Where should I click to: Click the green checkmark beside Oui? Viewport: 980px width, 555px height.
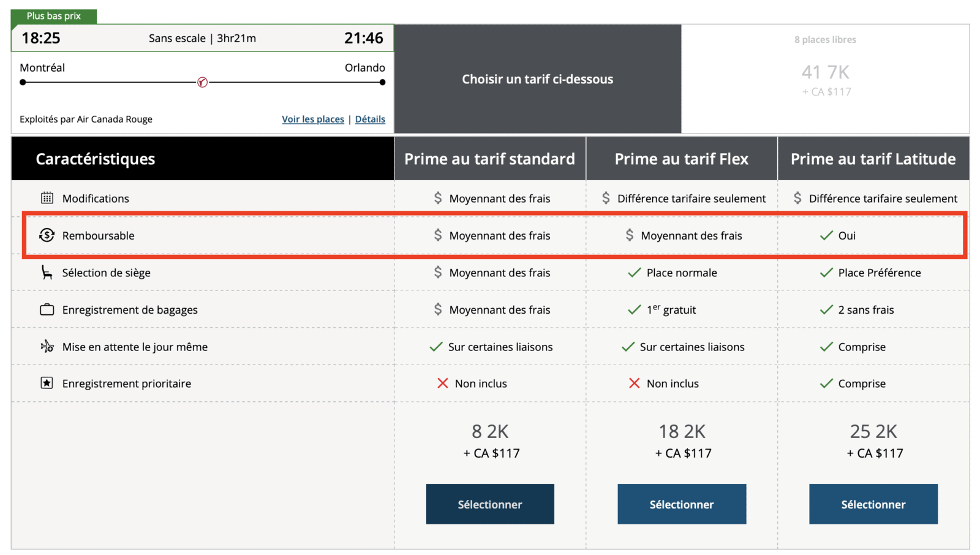click(826, 235)
